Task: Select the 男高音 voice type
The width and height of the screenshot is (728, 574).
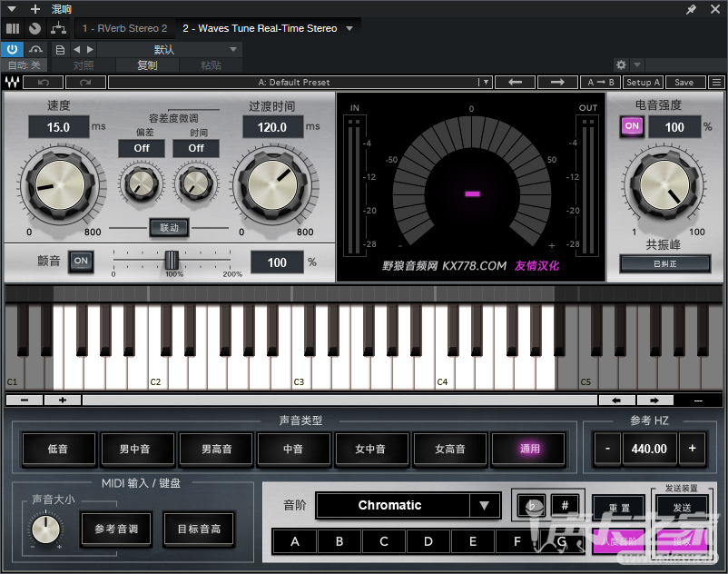Action: pos(216,449)
